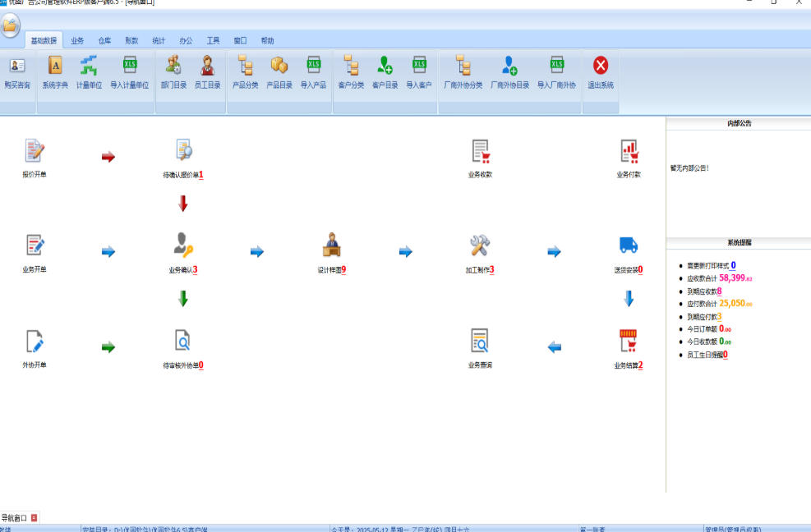Select 导入产品 XLS import button
The image size is (811, 532).
point(313,72)
